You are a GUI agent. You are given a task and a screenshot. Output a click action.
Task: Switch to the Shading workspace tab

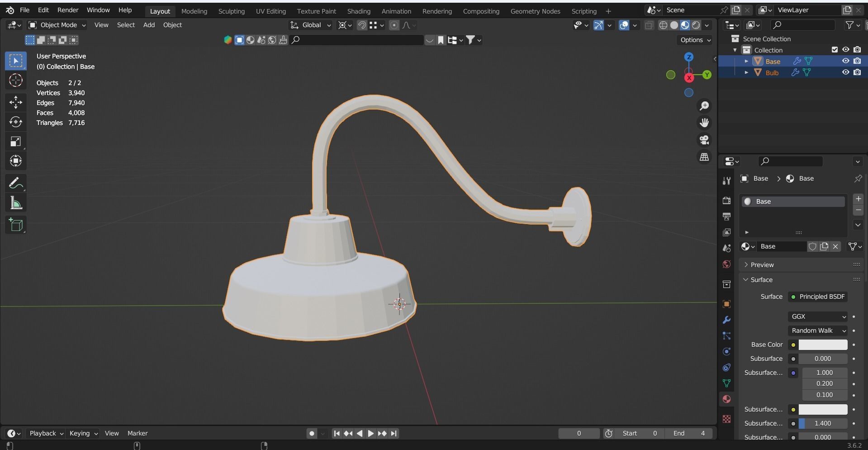(359, 11)
